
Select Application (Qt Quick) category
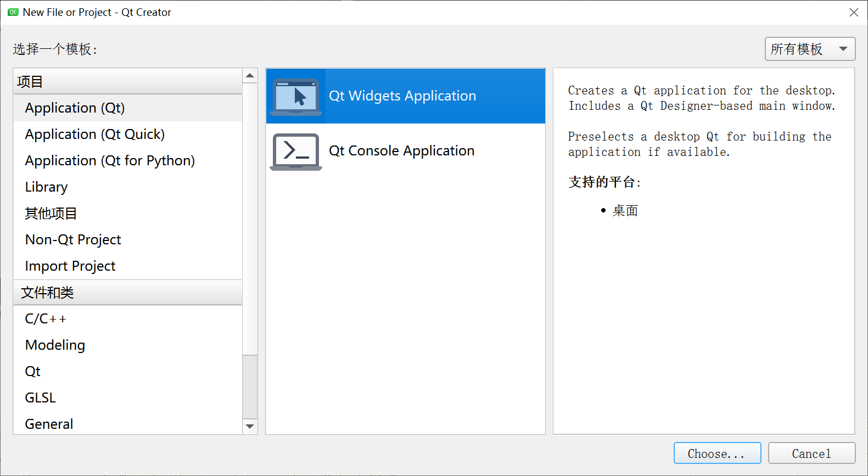coord(127,135)
